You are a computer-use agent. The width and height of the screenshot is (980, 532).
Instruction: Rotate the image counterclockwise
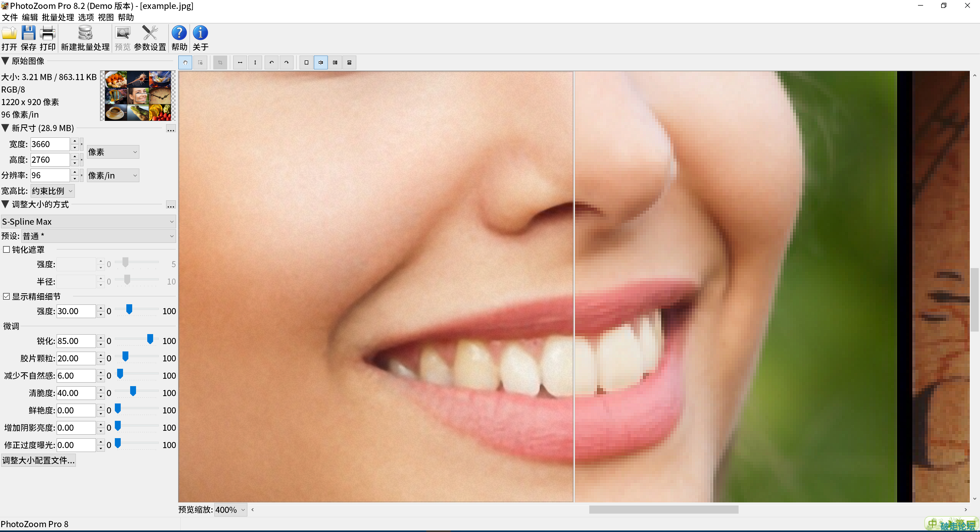coord(271,62)
